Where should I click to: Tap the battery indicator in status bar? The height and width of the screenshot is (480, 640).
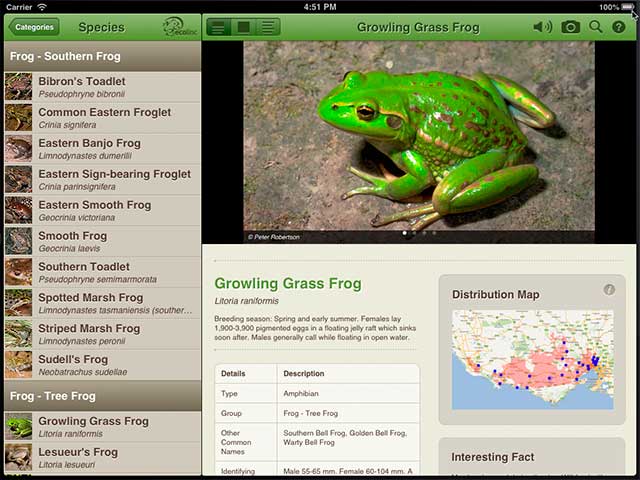tap(627, 7)
